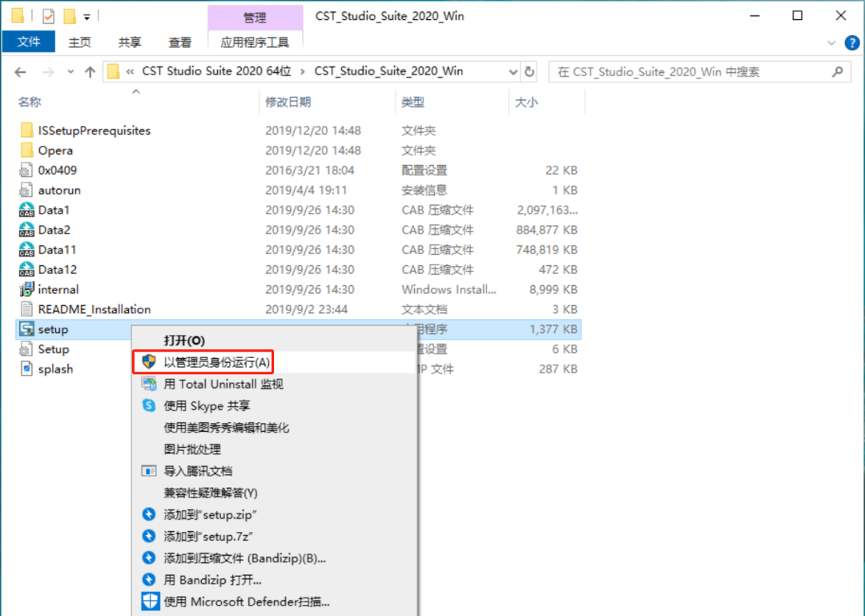Screen dimensions: 865x616
Task: Go back to the previous folder
Action: coord(20,72)
